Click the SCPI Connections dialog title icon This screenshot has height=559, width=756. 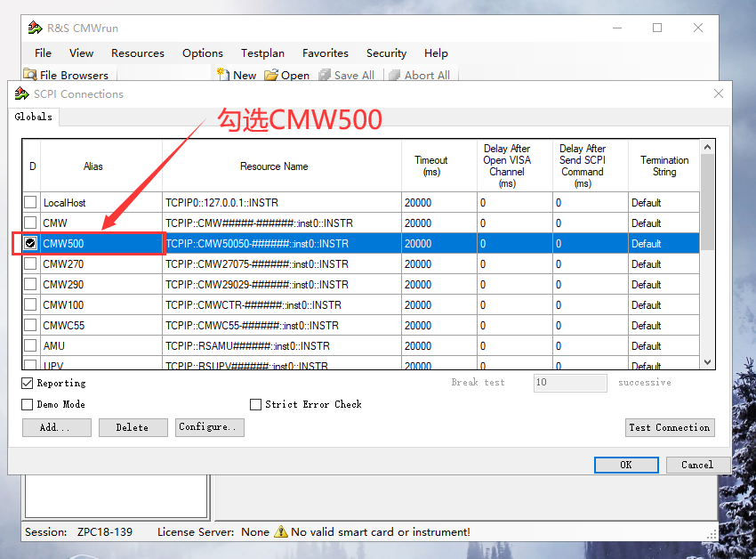point(21,93)
